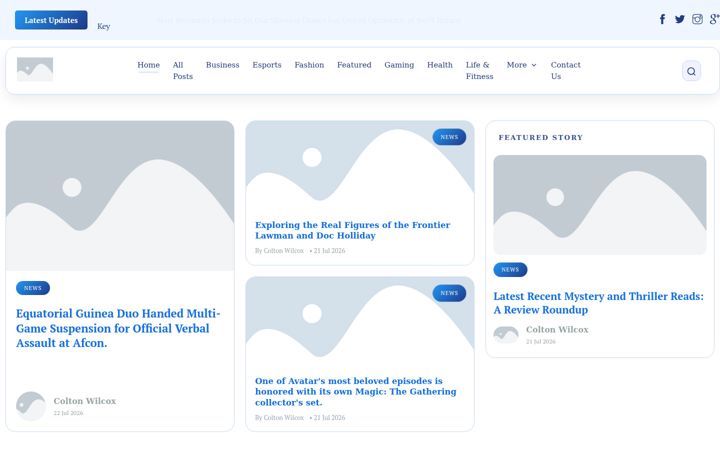Click the site logo placeholder image
Screen dimensions: 720x450
(x=35, y=69)
